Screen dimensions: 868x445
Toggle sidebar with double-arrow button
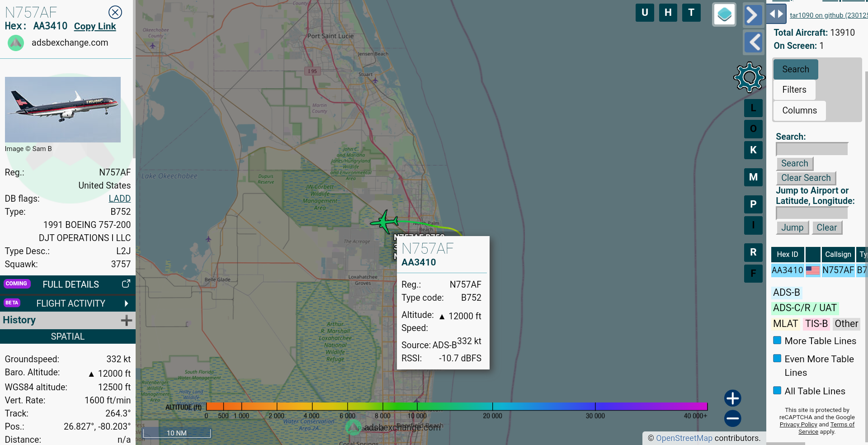click(776, 14)
